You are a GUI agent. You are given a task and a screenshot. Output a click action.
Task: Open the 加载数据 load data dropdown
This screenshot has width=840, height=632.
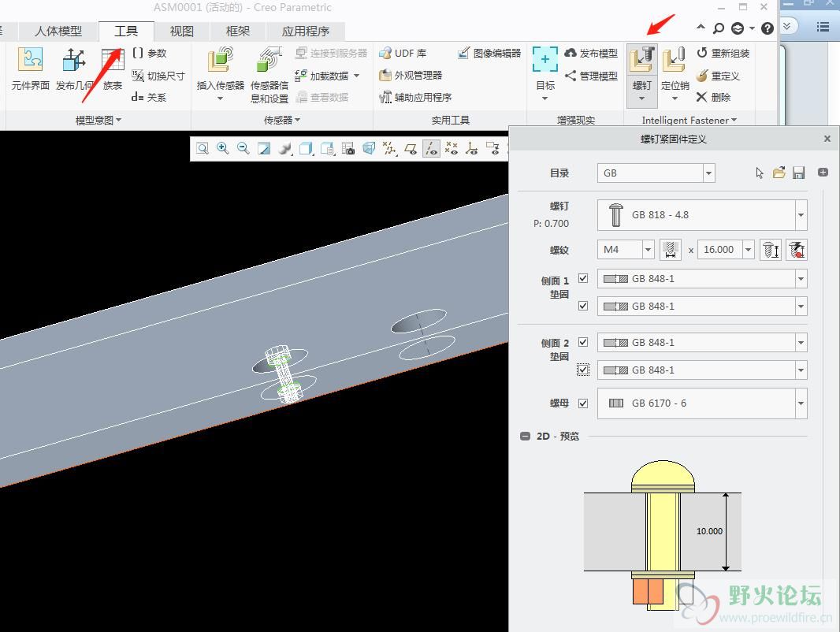pyautogui.click(x=357, y=76)
